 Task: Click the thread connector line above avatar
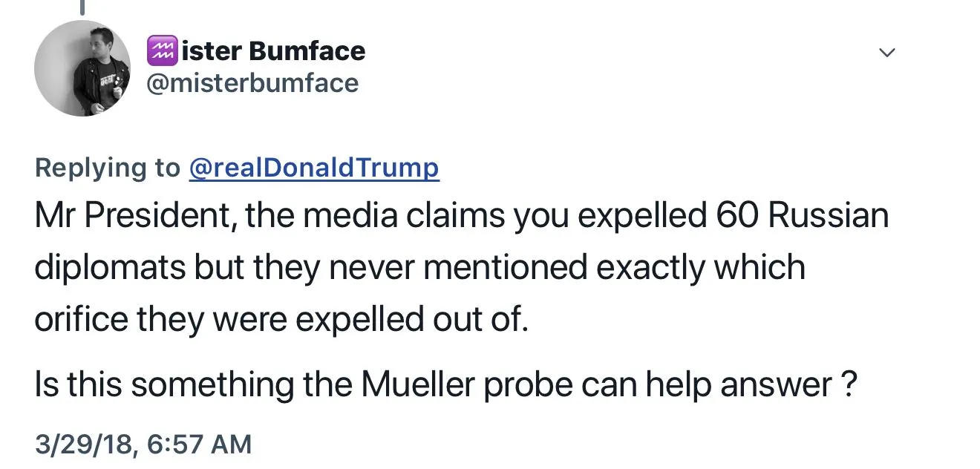(x=82, y=7)
